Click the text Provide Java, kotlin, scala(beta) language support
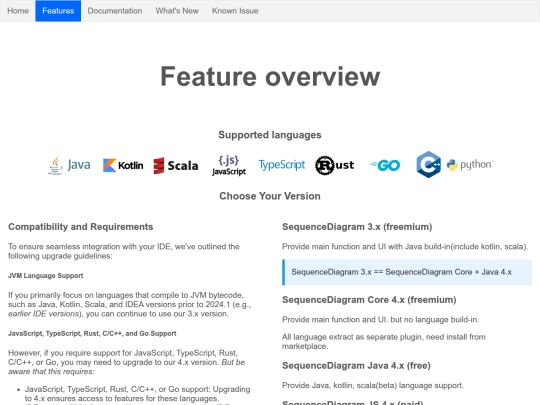 [373, 385]
